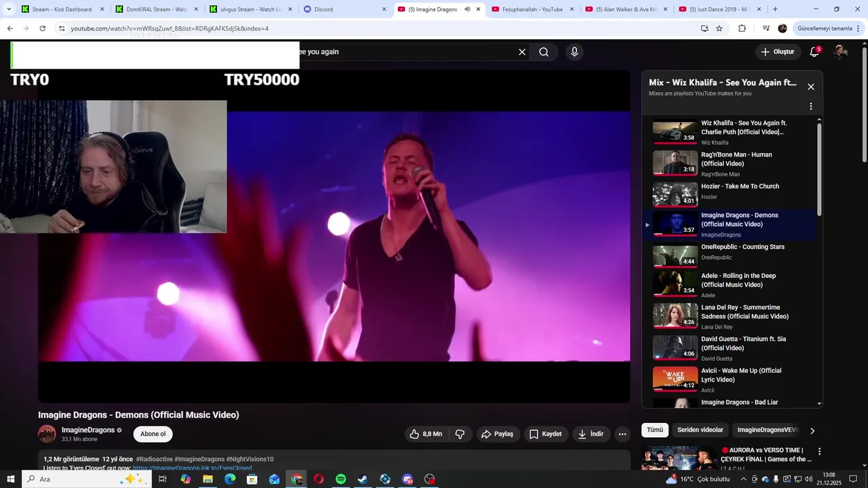
Task: Click the Oluştur create button
Action: tap(777, 52)
